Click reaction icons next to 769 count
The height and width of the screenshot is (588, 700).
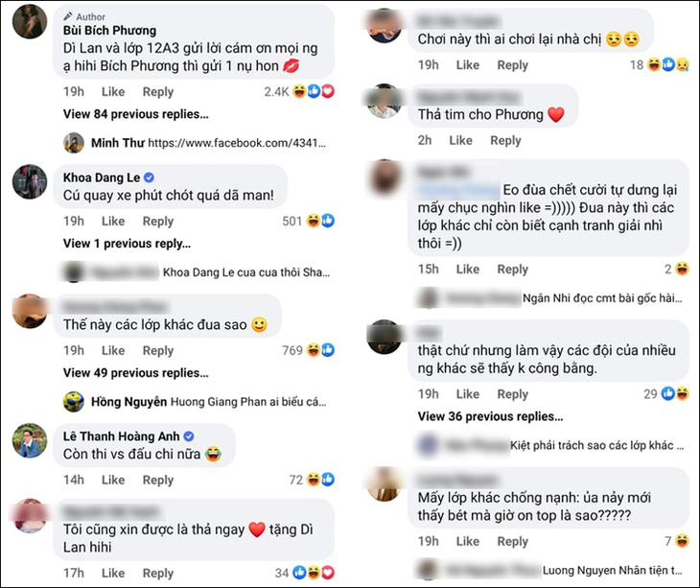coord(320,351)
